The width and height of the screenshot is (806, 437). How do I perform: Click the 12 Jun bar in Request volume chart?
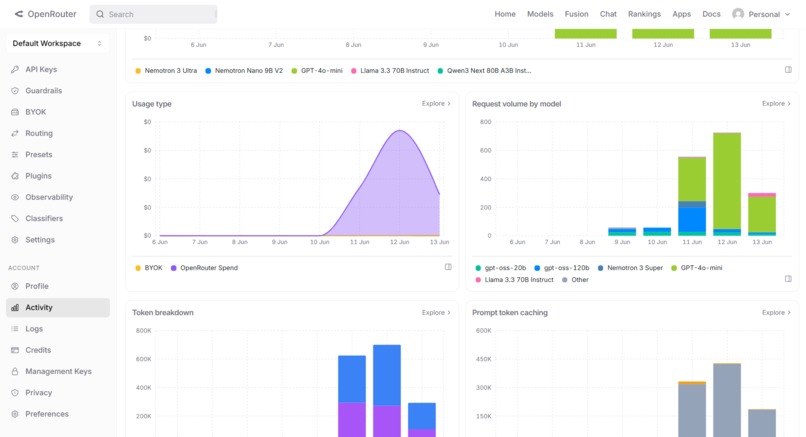point(727,184)
